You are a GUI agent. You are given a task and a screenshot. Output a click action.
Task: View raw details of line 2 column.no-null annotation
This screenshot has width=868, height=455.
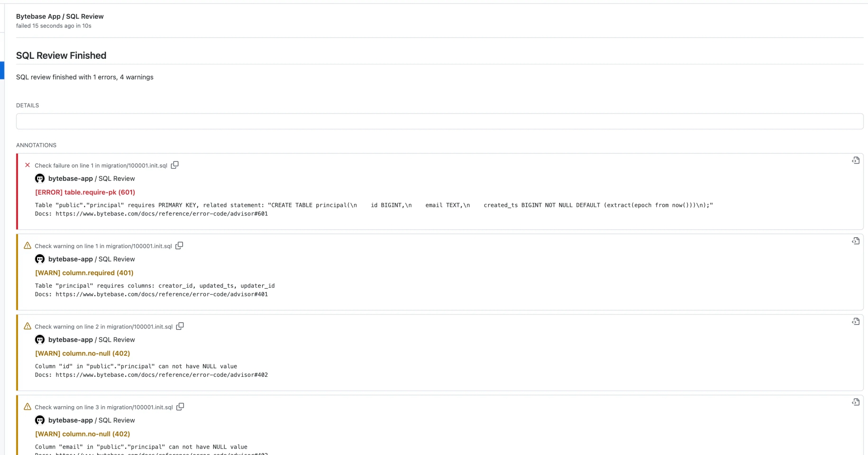point(856,321)
